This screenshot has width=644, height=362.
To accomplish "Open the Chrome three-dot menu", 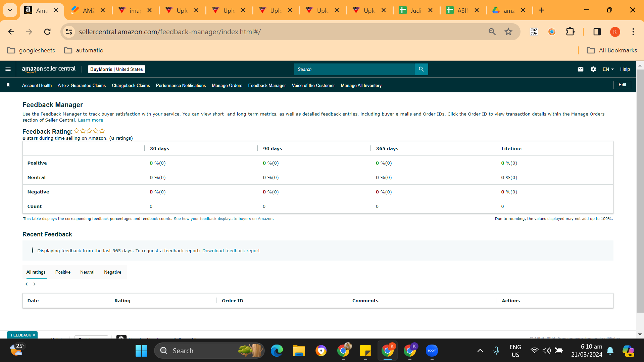I will 633,32.
